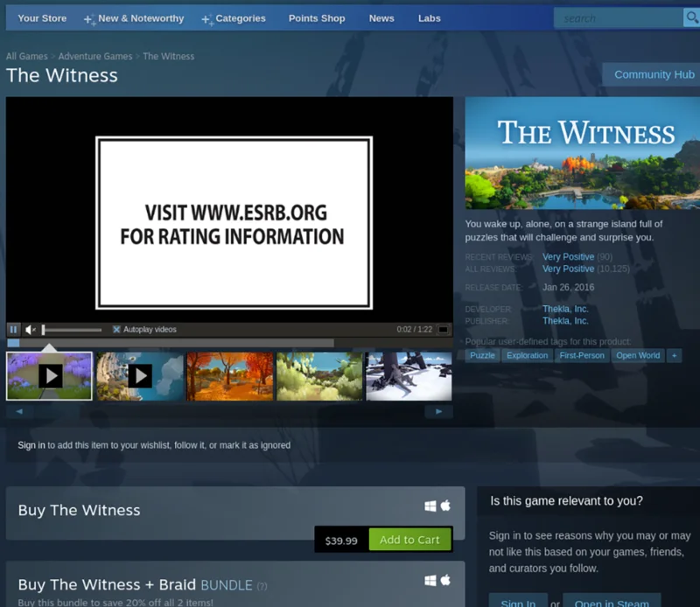Click The Witness header capsule image
This screenshot has width=700, height=607.
tap(583, 153)
